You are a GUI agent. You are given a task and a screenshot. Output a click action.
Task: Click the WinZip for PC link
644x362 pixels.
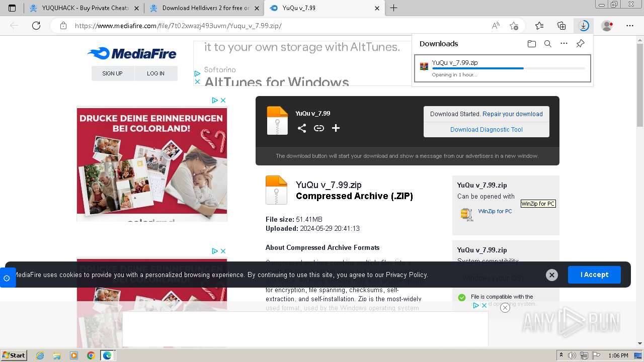click(495, 211)
